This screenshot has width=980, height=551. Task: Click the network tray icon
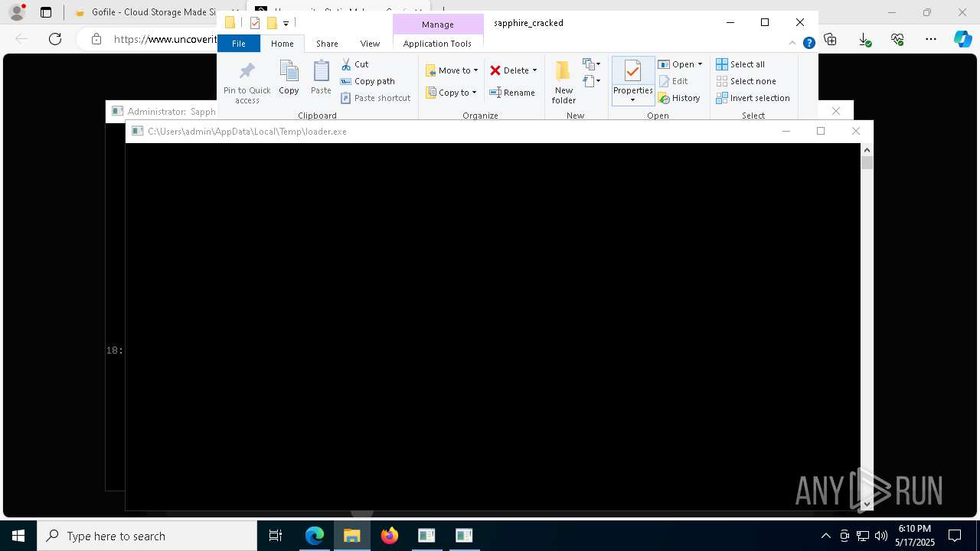863,536
